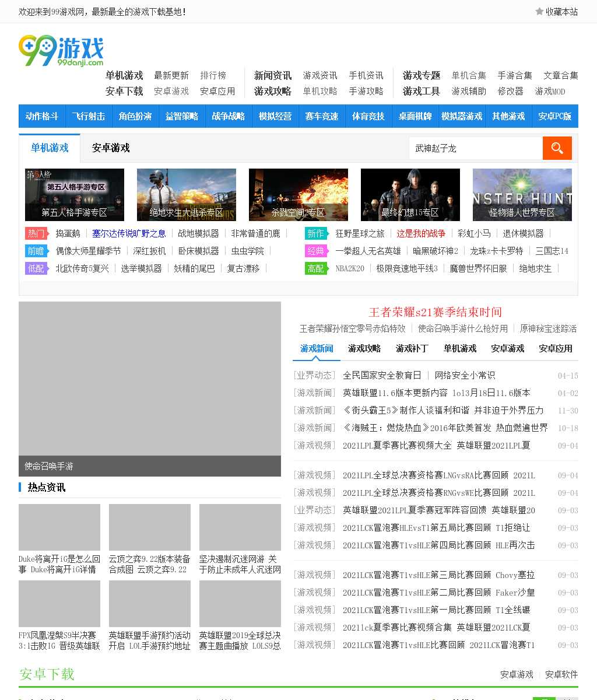Open the 战争战略 category

pyautogui.click(x=229, y=116)
